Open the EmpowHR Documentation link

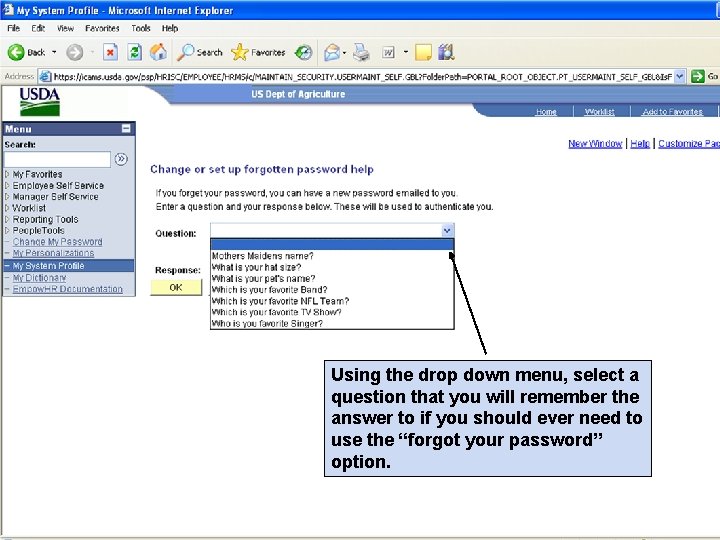click(x=68, y=289)
